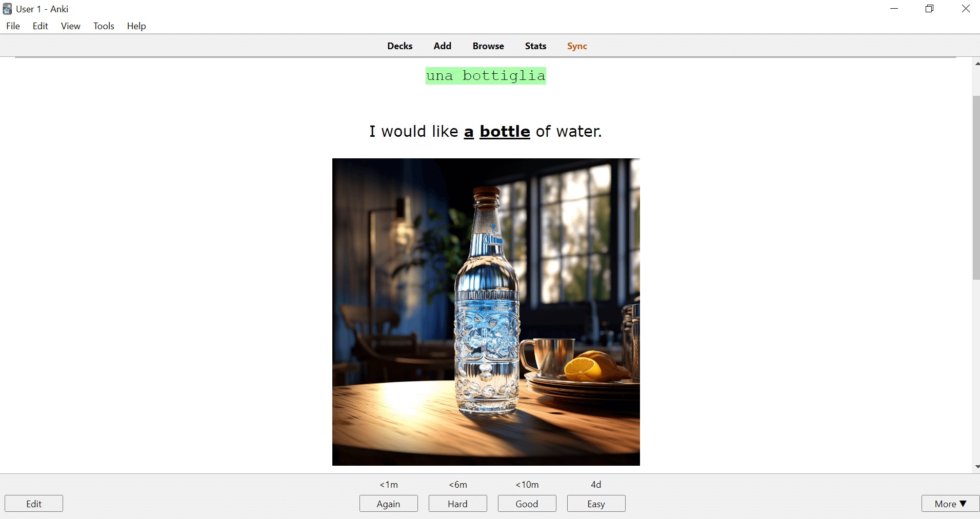Rate the card as Easy
Image resolution: width=980 pixels, height=519 pixels.
point(596,504)
